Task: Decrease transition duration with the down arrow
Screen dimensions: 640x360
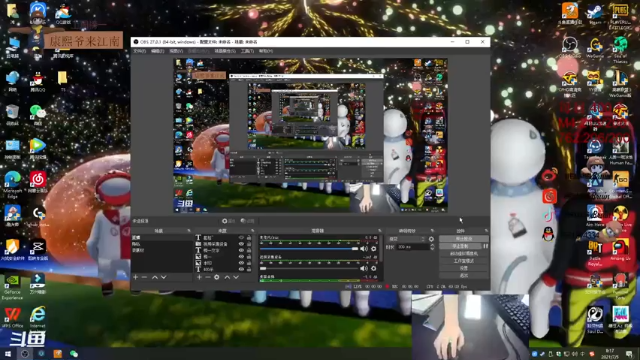Action: (432, 249)
